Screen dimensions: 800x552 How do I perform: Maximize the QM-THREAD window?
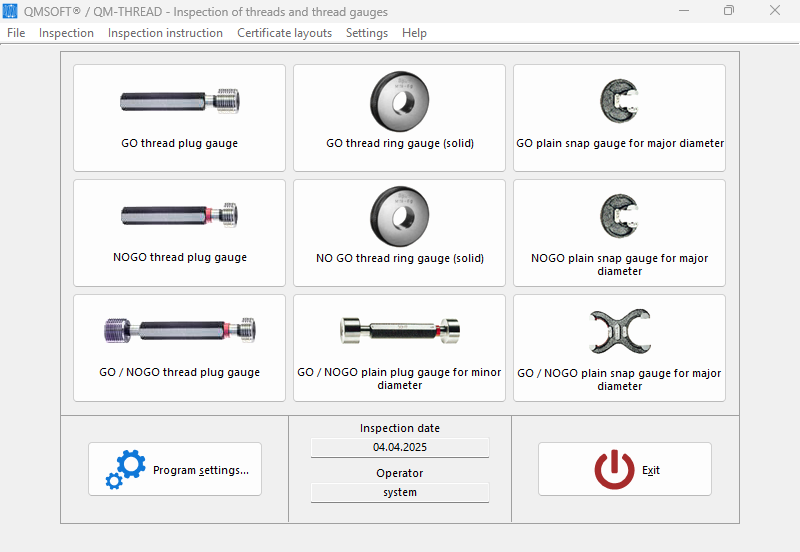click(x=729, y=10)
